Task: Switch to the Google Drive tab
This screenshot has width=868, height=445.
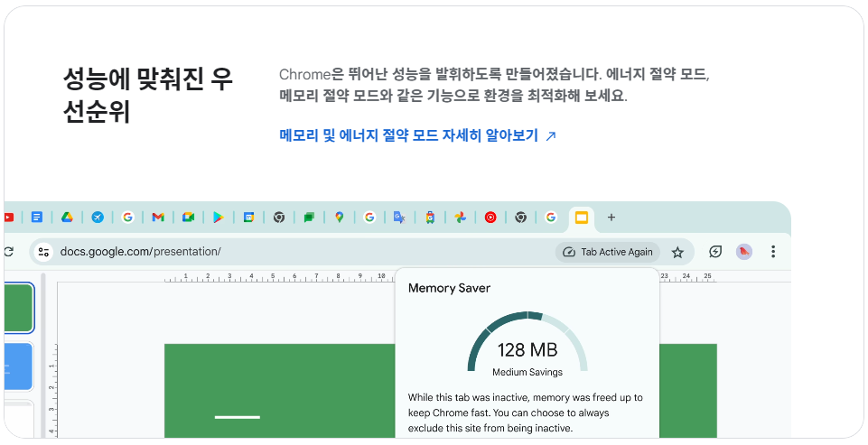Action: (x=67, y=218)
